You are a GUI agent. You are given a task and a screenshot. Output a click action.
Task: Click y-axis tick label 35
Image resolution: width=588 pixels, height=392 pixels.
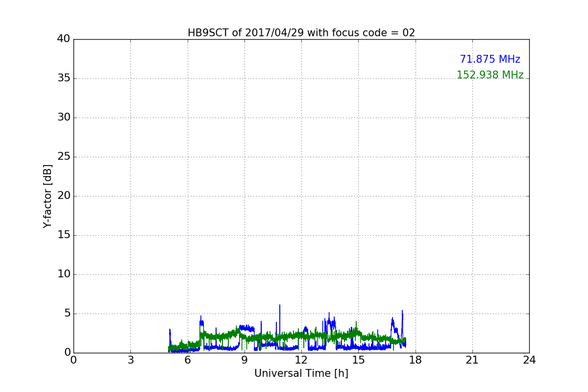(63, 78)
